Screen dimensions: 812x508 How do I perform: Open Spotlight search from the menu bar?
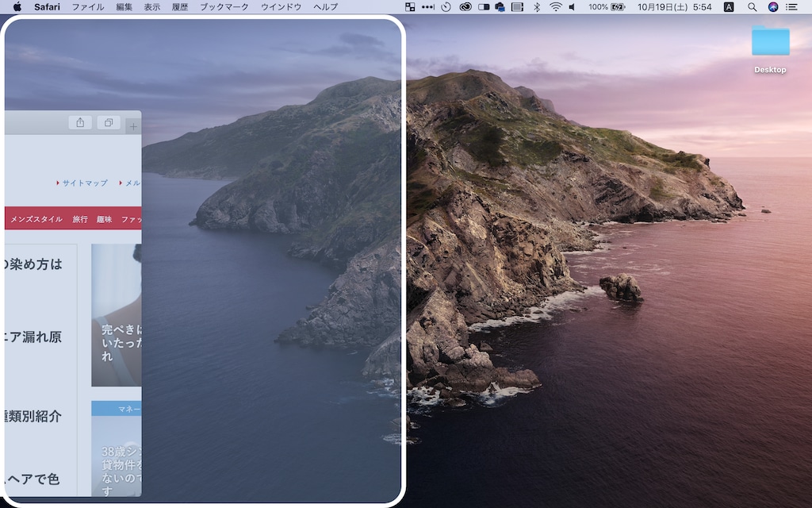pyautogui.click(x=751, y=7)
